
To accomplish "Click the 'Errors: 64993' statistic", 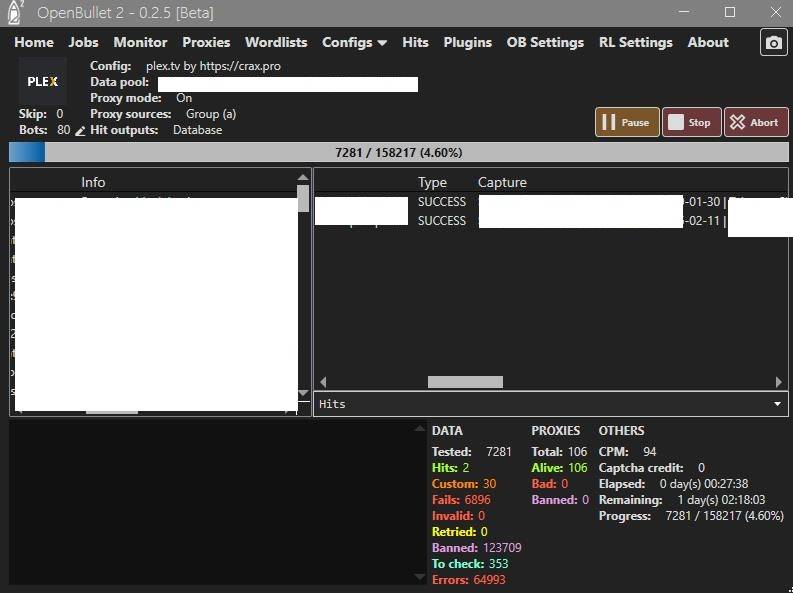I will coord(468,580).
